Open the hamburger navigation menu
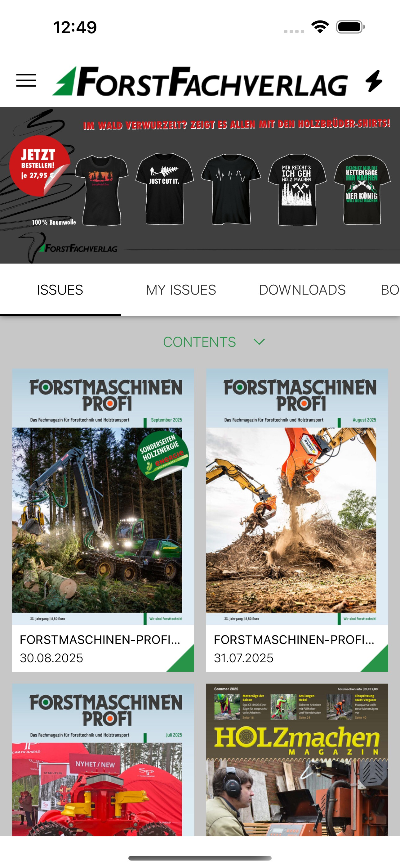Viewport: 400px width, 868px height. [26, 81]
